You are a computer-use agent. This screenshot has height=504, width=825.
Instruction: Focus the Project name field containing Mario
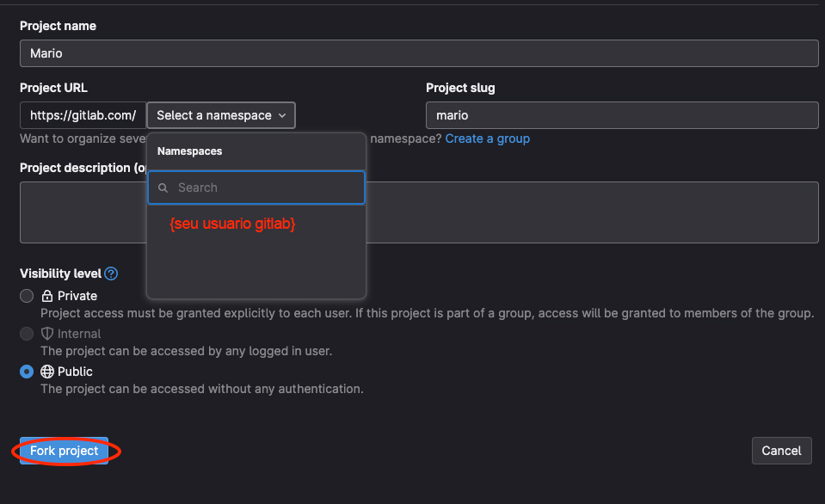click(418, 53)
